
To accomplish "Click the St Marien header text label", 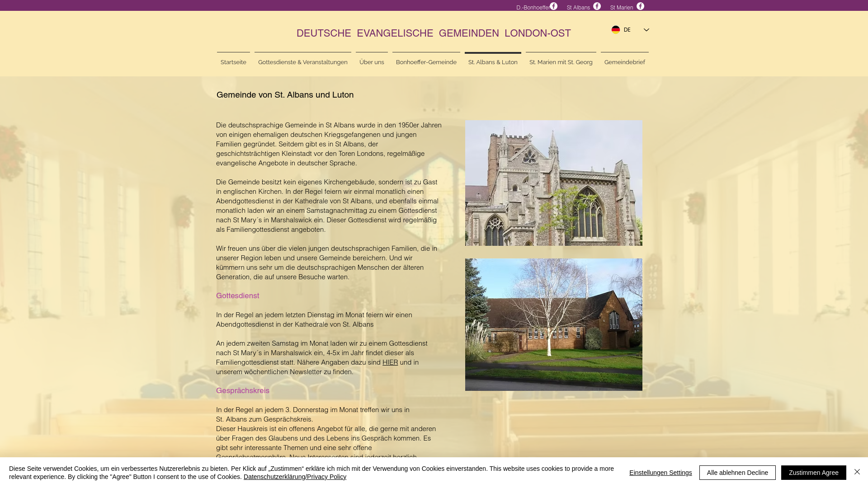I will point(622,7).
